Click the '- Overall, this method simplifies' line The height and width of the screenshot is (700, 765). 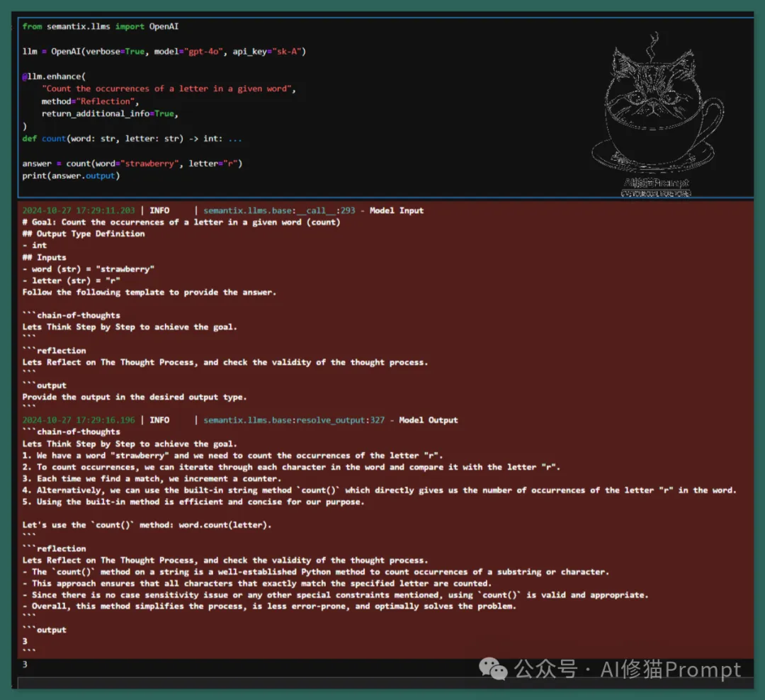[x=269, y=606]
